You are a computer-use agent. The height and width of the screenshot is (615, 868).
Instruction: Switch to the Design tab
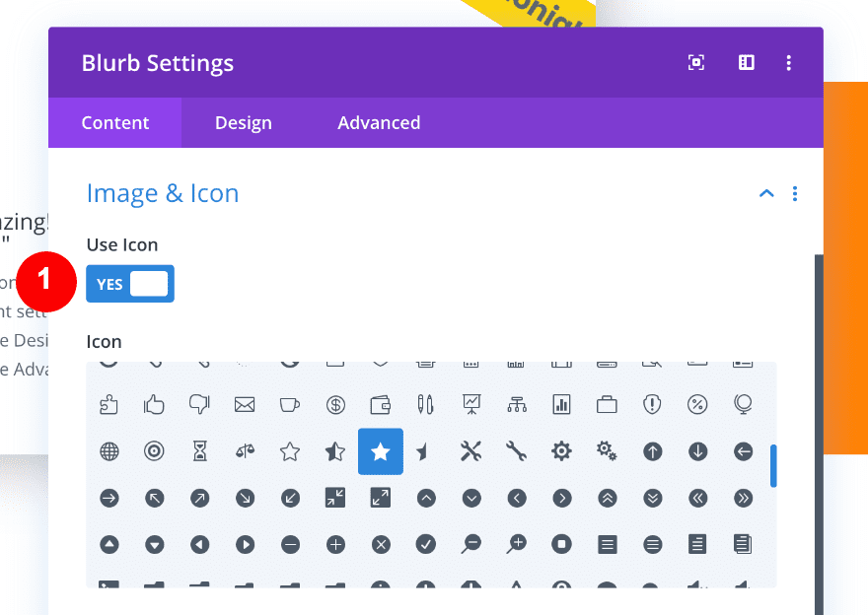click(x=243, y=122)
